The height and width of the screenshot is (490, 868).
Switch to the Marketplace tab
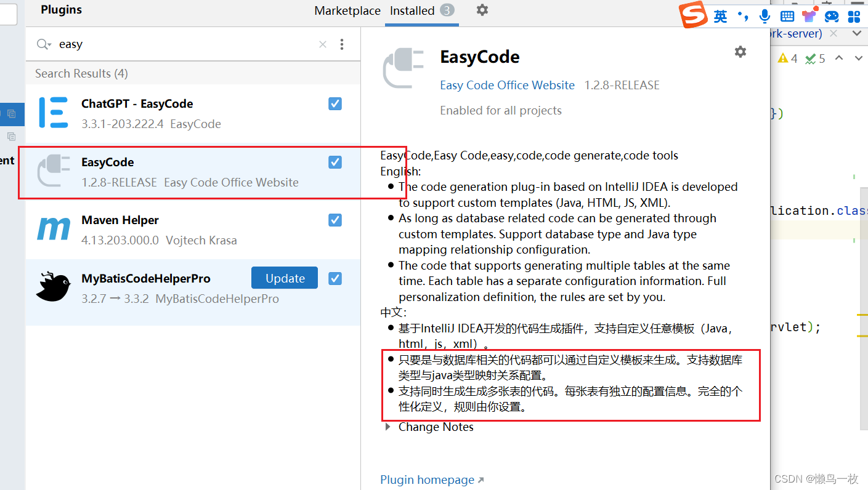[347, 10]
